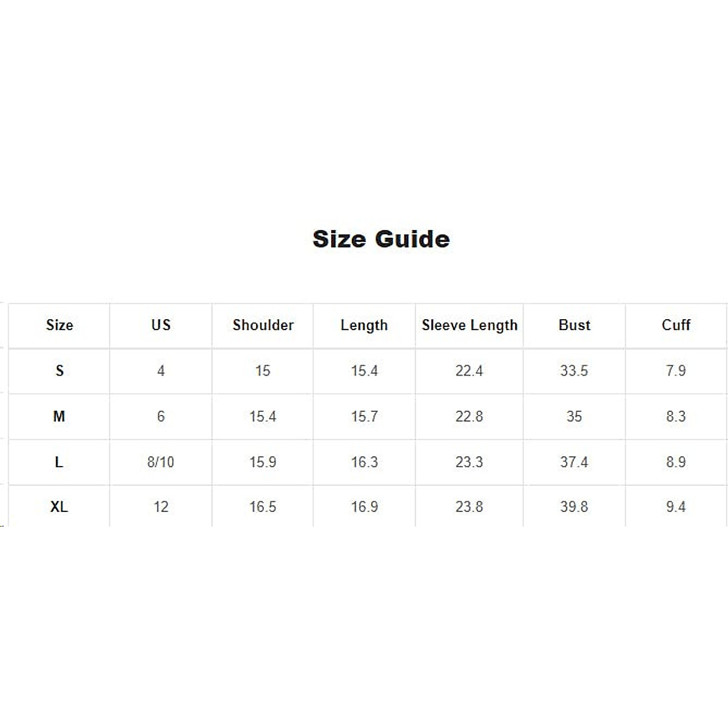This screenshot has width=728, height=728.
Task: Click the Size Guide title
Action: point(381,239)
